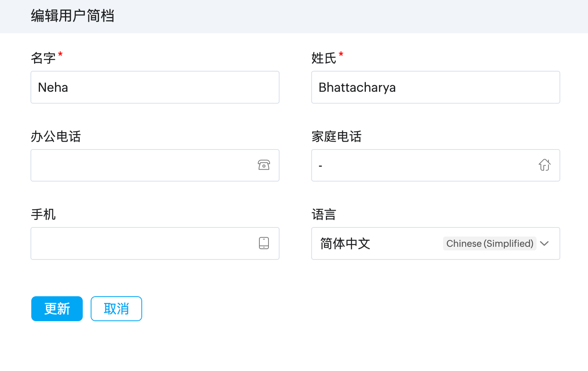The image size is (588, 371).
Task: Click the 语言 label text
Action: (x=323, y=214)
